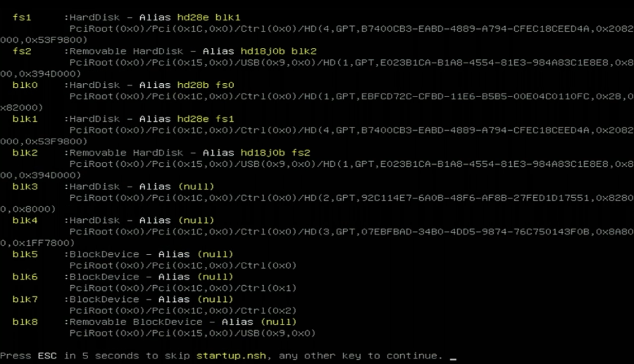Click the ESC word in prompt line
The width and height of the screenshot is (634, 364).
coord(47,356)
